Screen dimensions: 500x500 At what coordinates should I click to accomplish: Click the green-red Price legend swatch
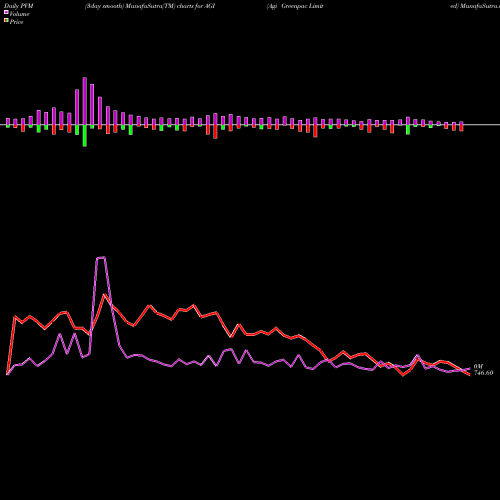[x=6, y=21]
